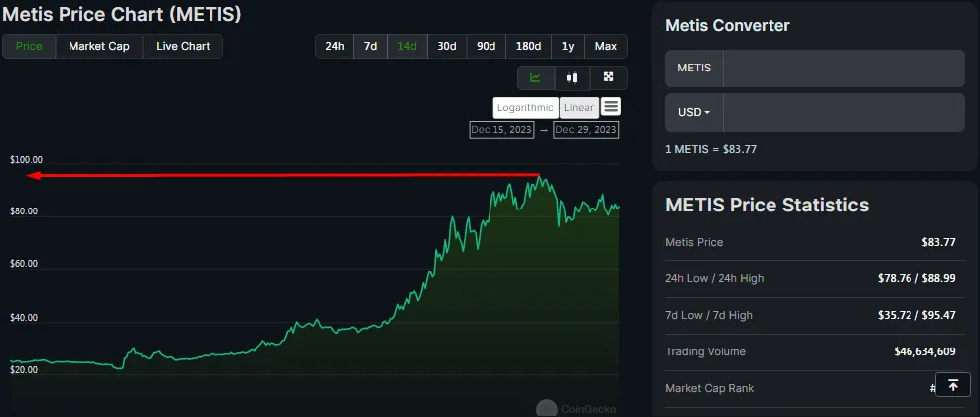
Task: Choose the 180d time range
Action: tap(529, 47)
